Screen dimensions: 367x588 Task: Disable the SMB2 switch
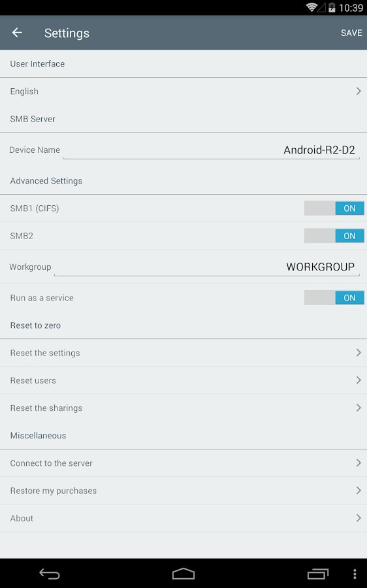tap(334, 236)
